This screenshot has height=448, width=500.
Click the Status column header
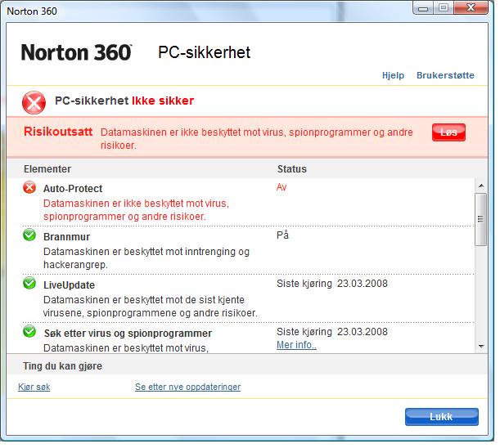pyautogui.click(x=292, y=169)
